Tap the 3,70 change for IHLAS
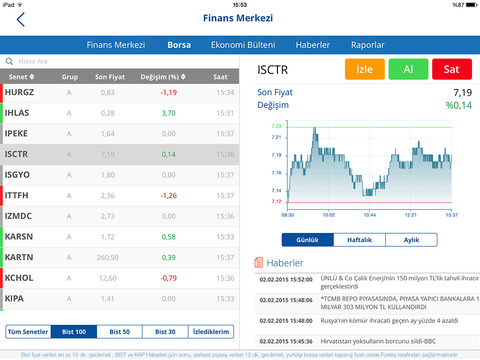This screenshot has width=480, height=360. pos(169,113)
